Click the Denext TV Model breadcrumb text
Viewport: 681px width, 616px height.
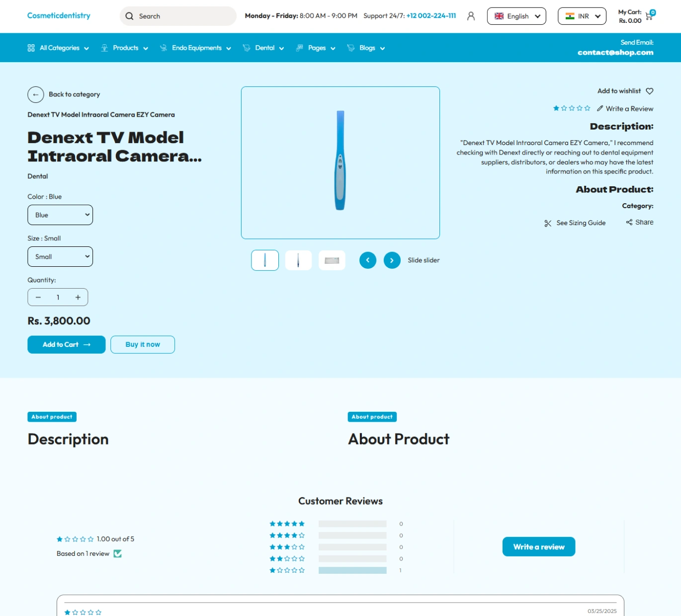[101, 115]
